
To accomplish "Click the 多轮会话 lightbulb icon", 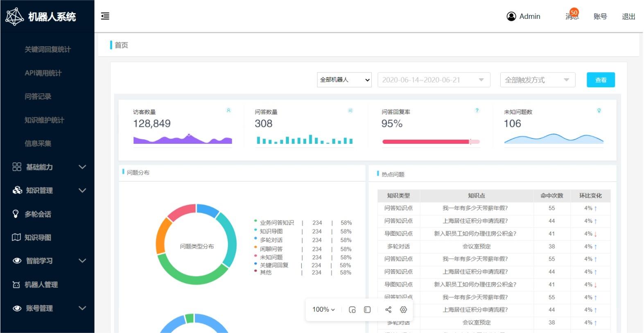I will [16, 214].
